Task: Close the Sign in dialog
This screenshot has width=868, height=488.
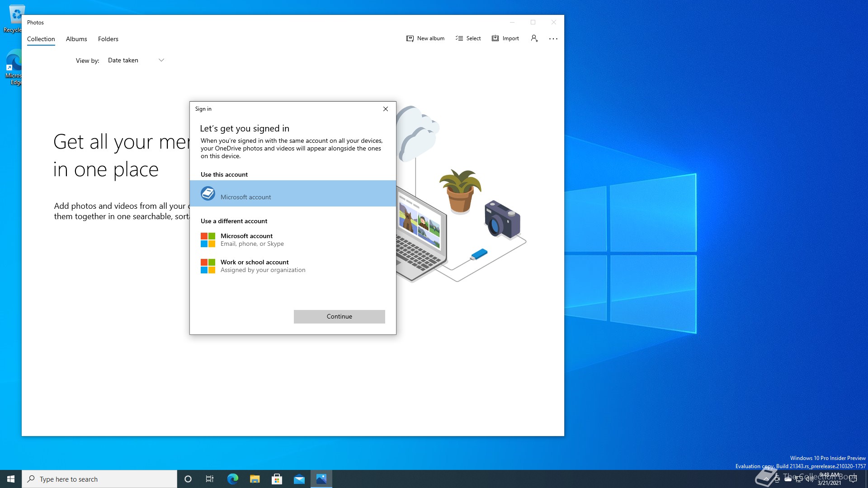Action: click(386, 109)
